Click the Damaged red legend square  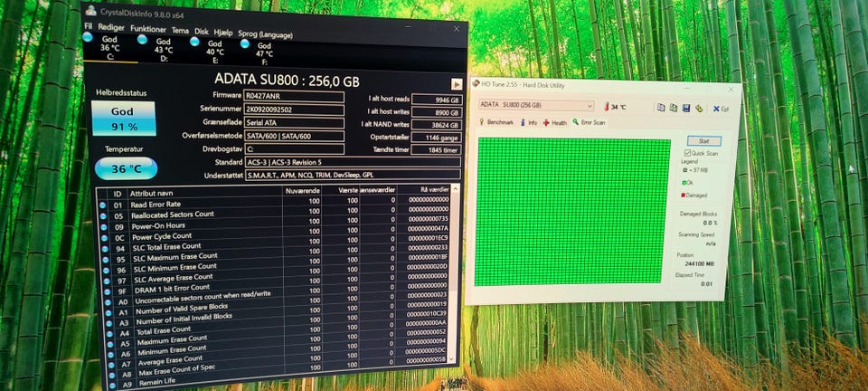[x=684, y=195]
